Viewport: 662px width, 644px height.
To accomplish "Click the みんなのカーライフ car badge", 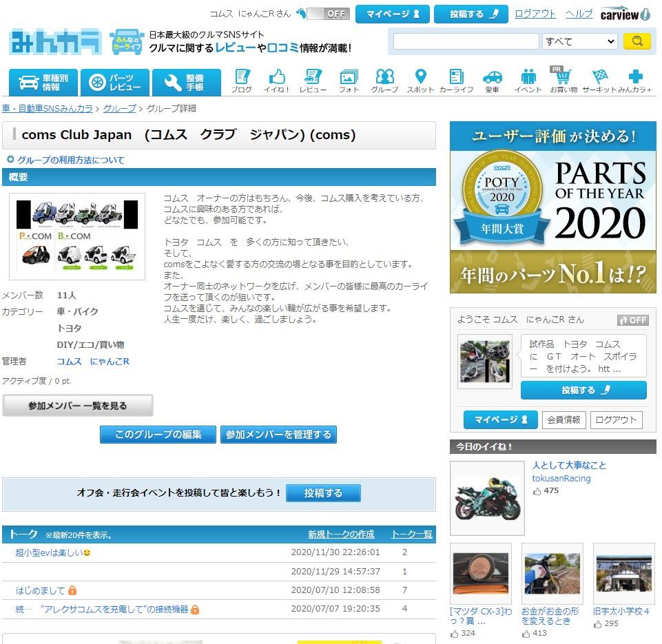I will 127,42.
